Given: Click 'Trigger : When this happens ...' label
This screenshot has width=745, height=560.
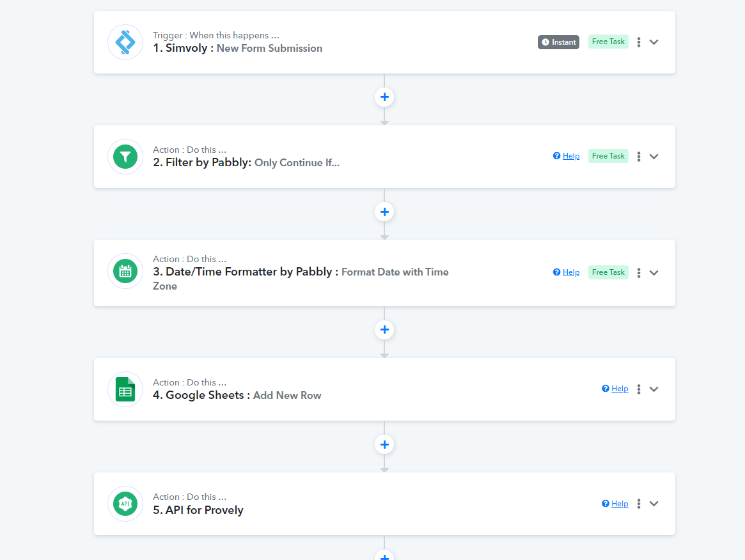Looking at the screenshot, I should click(216, 35).
